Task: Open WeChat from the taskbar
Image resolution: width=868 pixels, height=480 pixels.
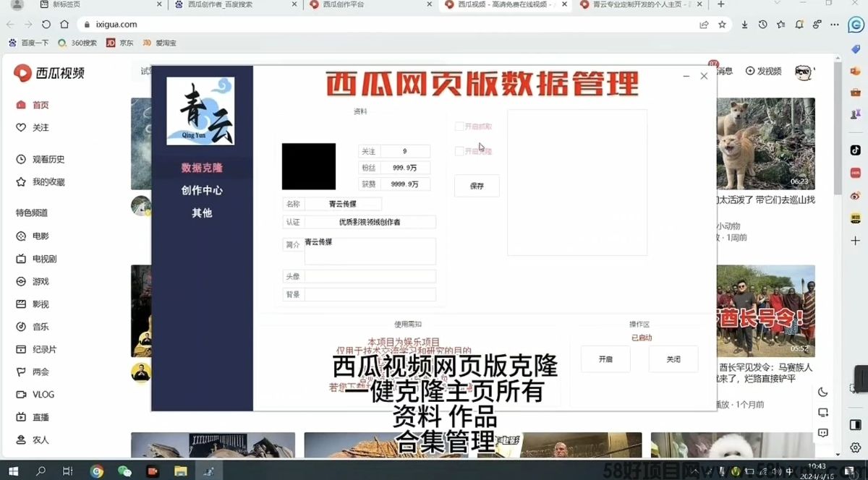Action: coord(124,471)
